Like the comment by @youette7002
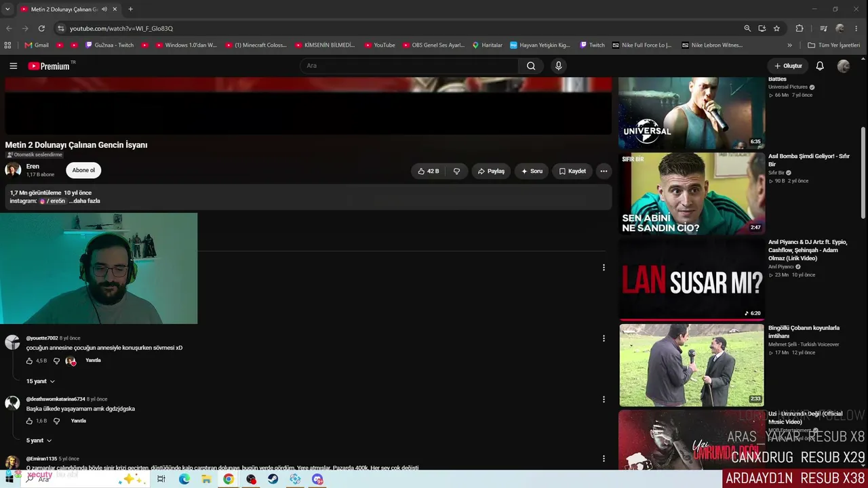Viewport: 868px width, 488px height. pyautogui.click(x=29, y=361)
